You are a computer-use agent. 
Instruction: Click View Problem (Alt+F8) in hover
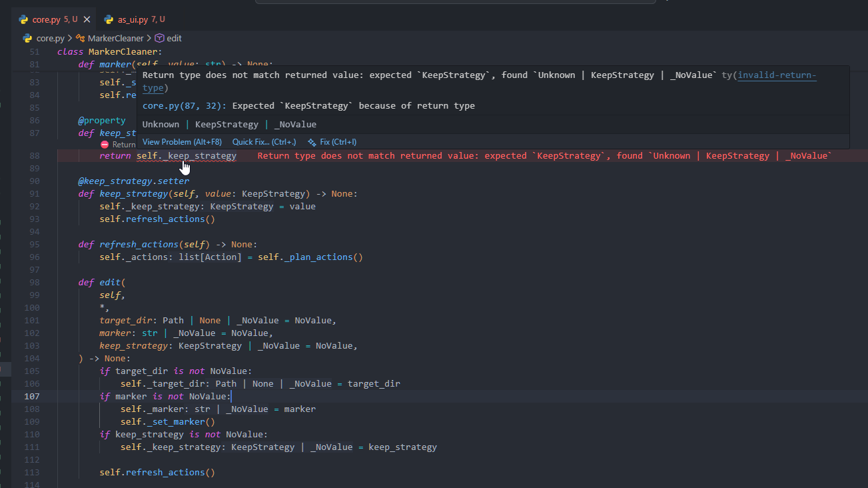tap(182, 142)
